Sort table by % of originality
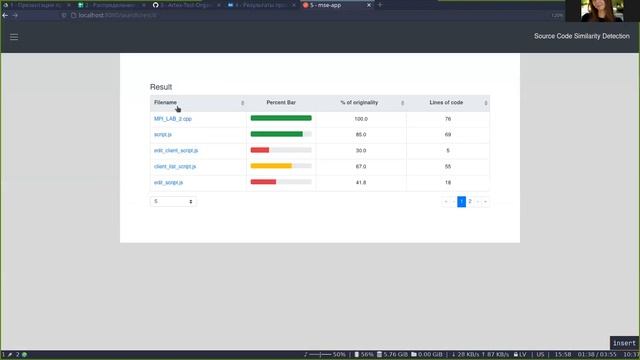640x360 pixels. [x=361, y=103]
